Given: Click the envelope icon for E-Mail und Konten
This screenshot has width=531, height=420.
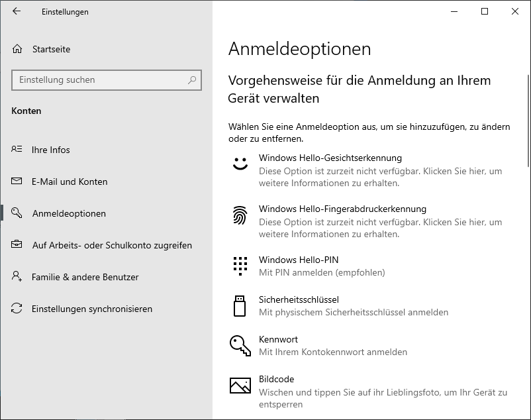Looking at the screenshot, I should click(17, 181).
